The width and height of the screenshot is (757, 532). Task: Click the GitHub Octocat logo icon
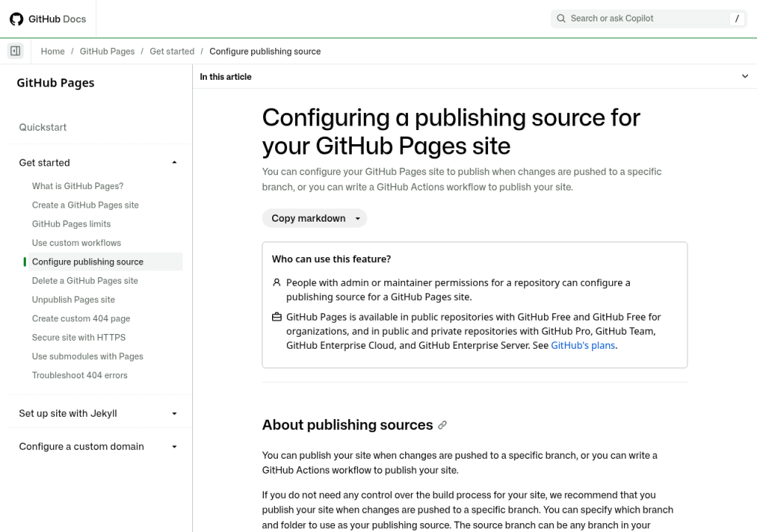(x=16, y=18)
